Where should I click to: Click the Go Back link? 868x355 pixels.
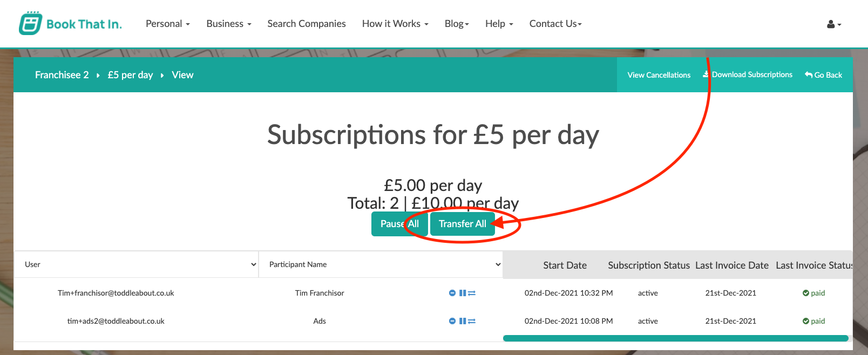824,75
